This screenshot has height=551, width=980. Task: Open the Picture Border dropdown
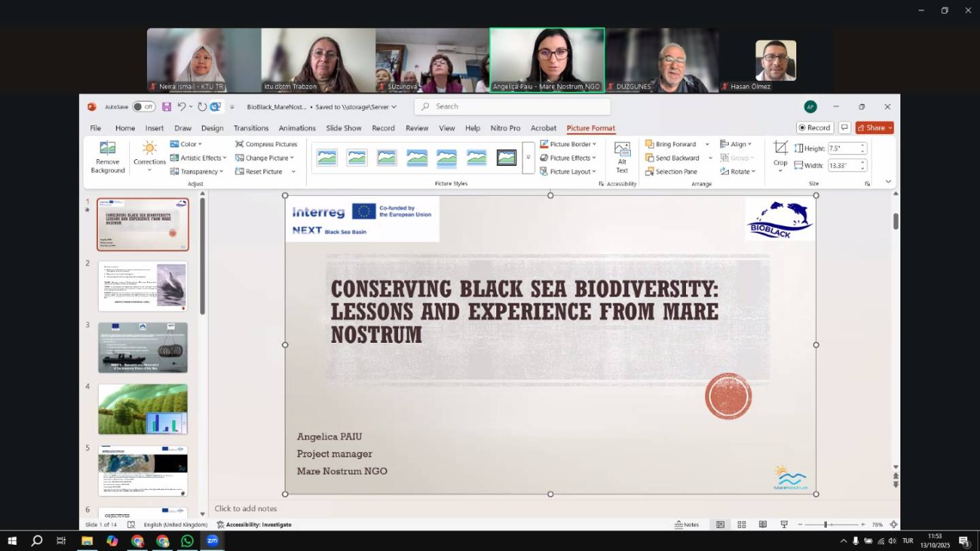[568, 144]
